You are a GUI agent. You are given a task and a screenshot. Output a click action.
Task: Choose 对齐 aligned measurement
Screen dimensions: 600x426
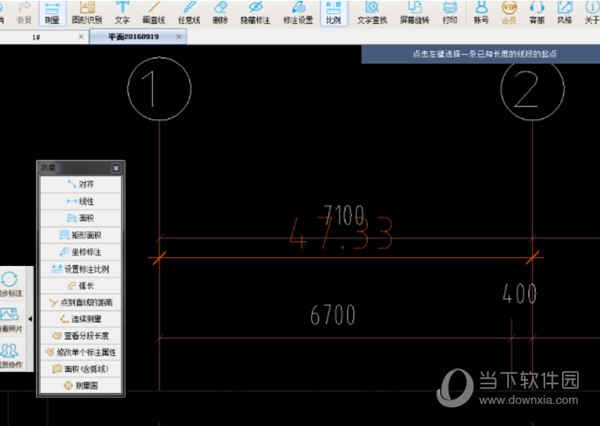81,184
